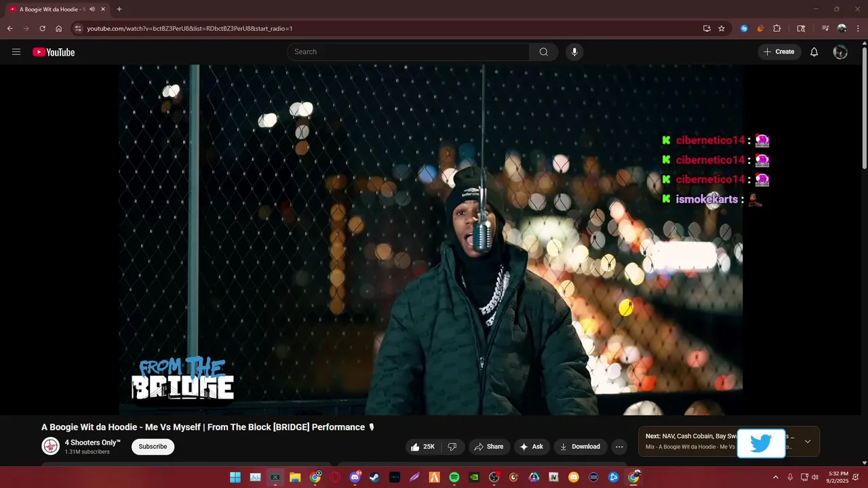
Task: Click the search magnifier button
Action: [x=544, y=52]
